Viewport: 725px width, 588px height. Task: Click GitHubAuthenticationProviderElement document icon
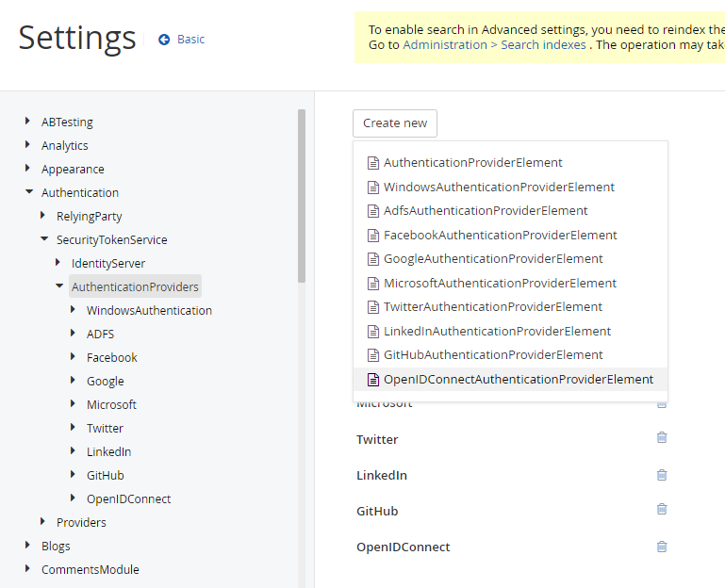coord(372,355)
